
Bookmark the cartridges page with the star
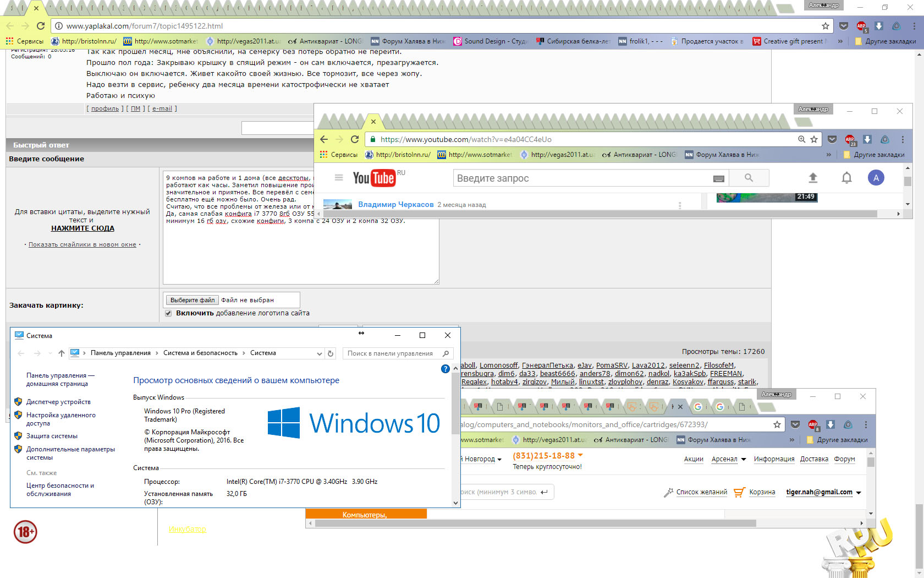tap(777, 424)
